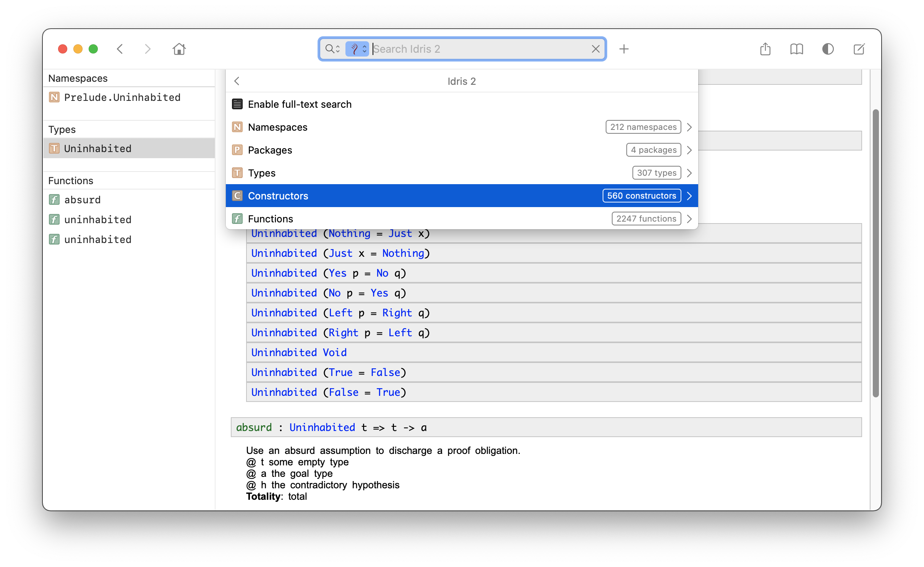This screenshot has height=567, width=924.
Task: Select Constructors in popup list
Action: 278,196
